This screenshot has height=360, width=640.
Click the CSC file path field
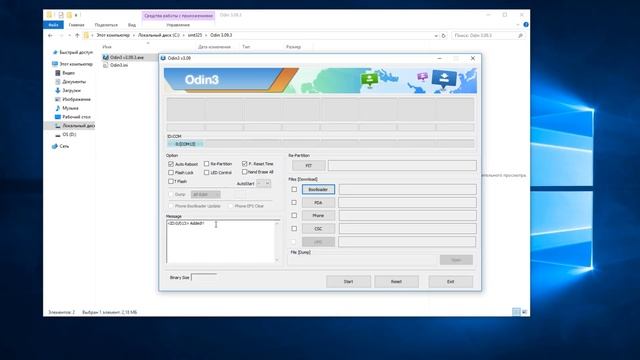(407, 229)
